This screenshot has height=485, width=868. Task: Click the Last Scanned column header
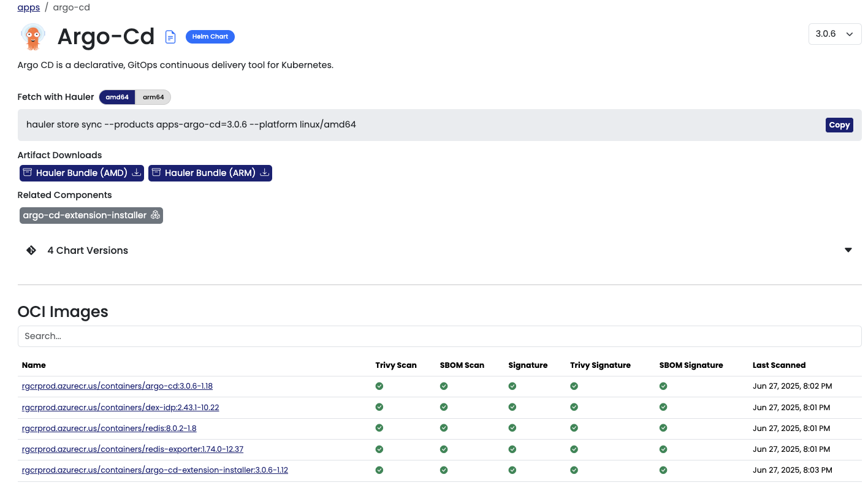pyautogui.click(x=779, y=365)
